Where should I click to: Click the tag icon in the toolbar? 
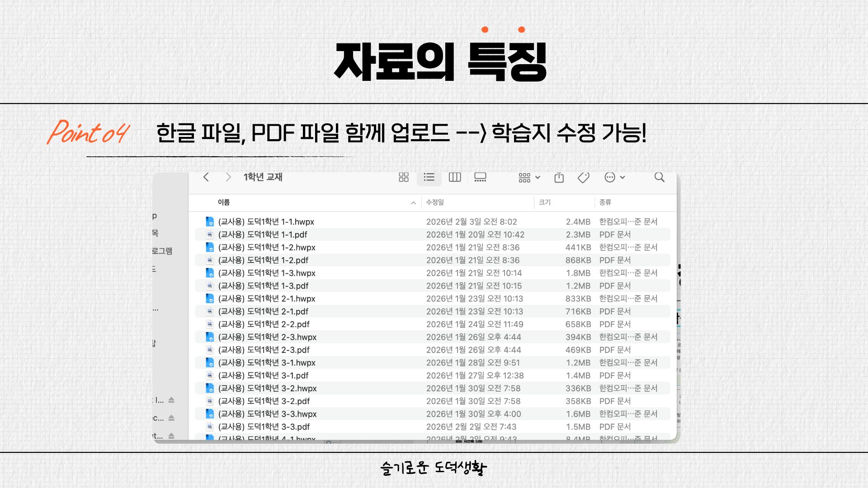pos(584,177)
